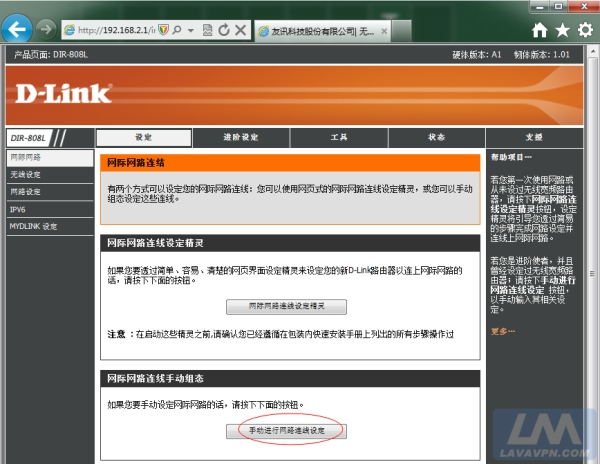
Task: Open MYDLINK 设定 in the sidebar
Action: tap(50, 226)
